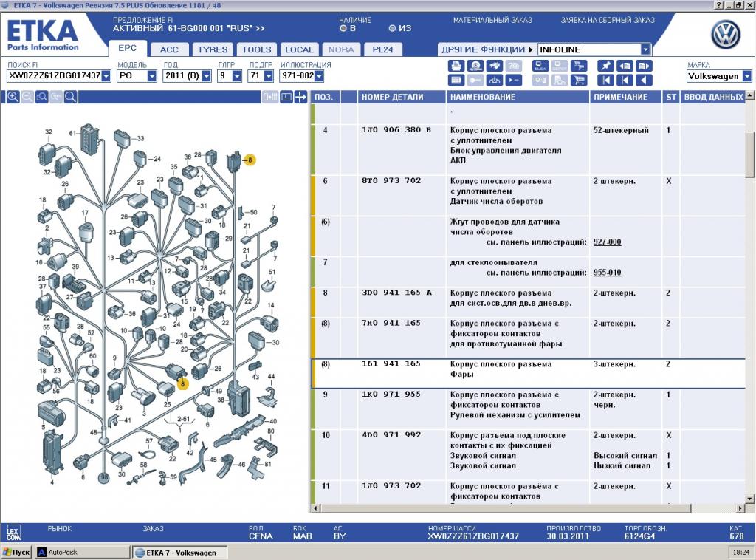
Task: Open the TOOLS tab
Action: (x=256, y=49)
